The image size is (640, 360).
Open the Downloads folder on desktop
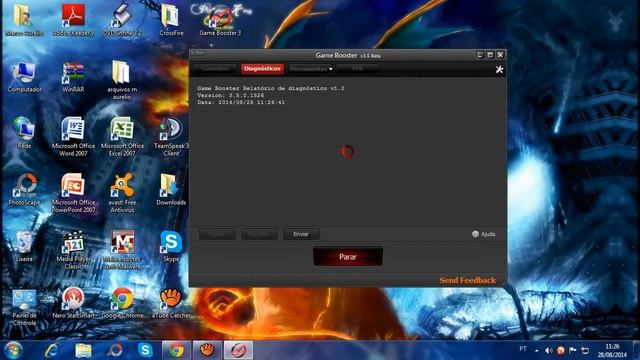tap(171, 190)
